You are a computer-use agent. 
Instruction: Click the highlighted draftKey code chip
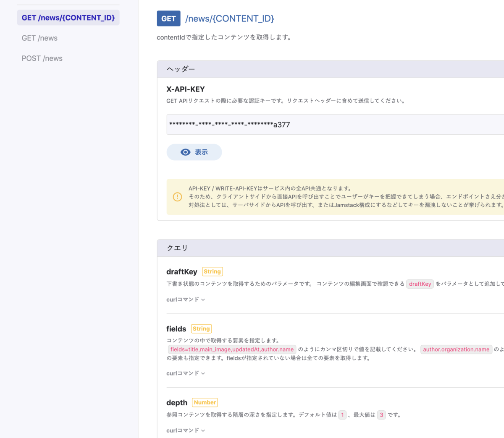pos(420,284)
